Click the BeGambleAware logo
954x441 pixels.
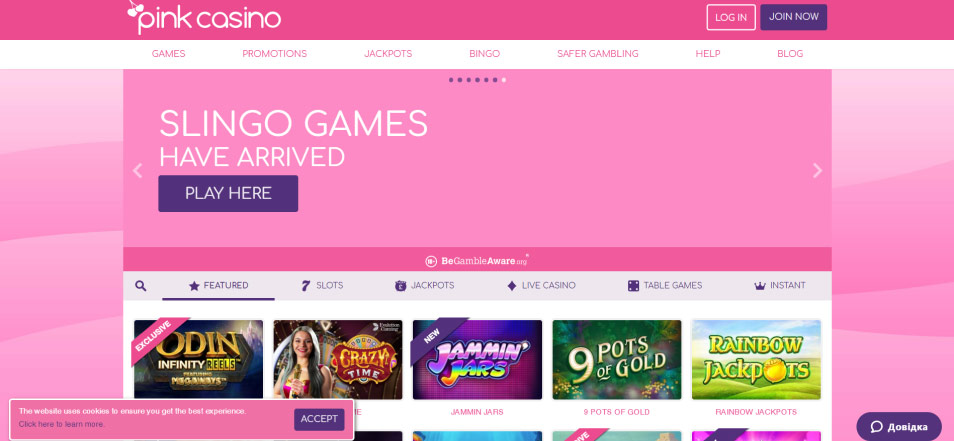click(x=476, y=261)
